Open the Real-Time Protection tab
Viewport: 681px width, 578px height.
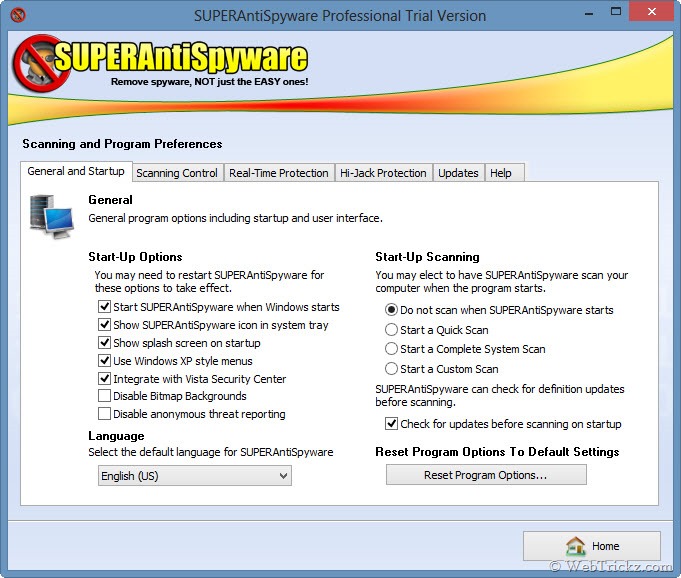279,173
